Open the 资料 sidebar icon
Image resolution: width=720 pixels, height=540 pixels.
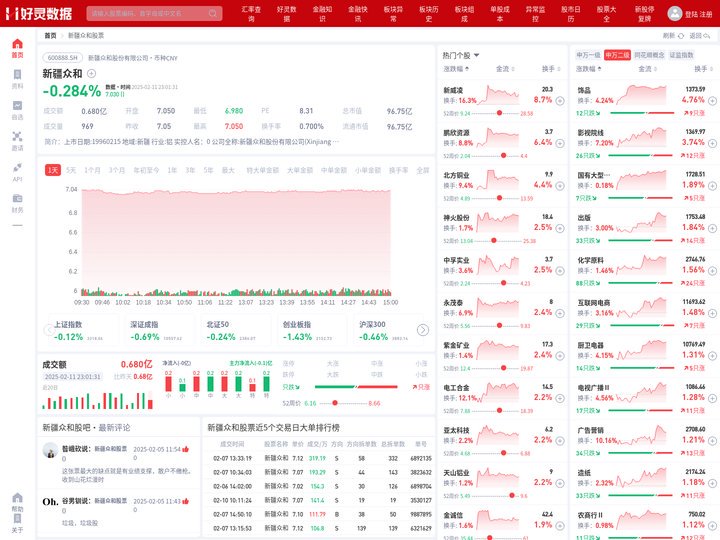click(x=17, y=74)
